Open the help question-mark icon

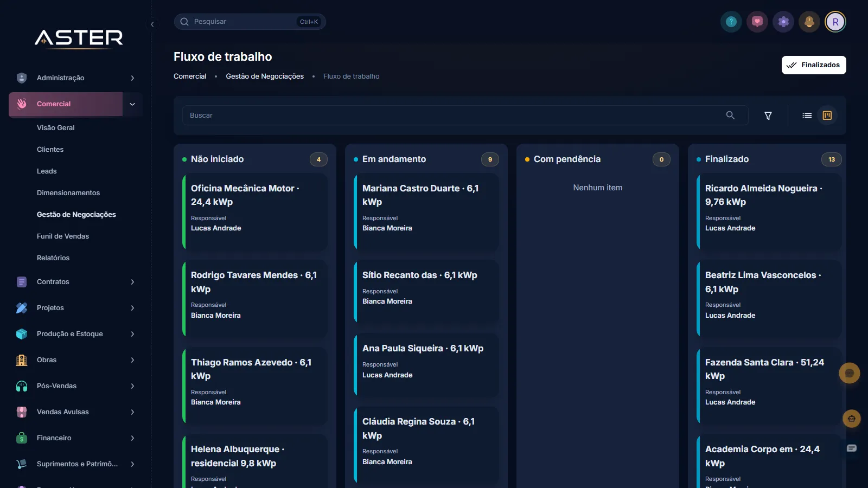[x=731, y=22]
